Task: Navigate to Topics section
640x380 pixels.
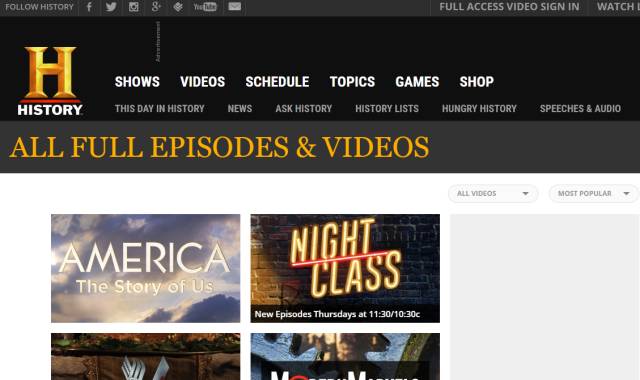Action: [352, 82]
